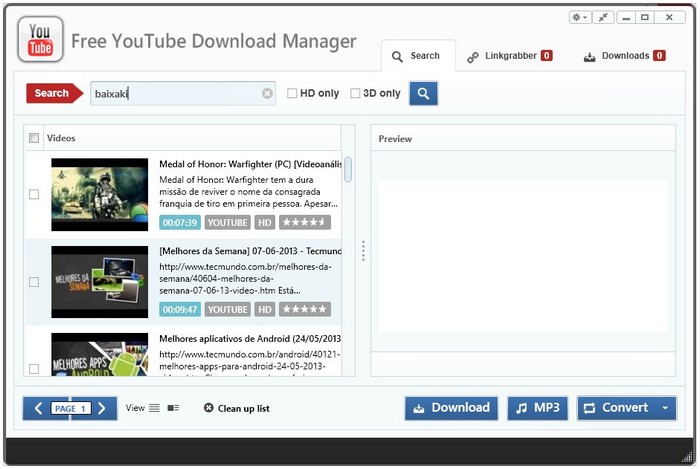Click the 00:07:39 duration badge

pyautogui.click(x=180, y=222)
